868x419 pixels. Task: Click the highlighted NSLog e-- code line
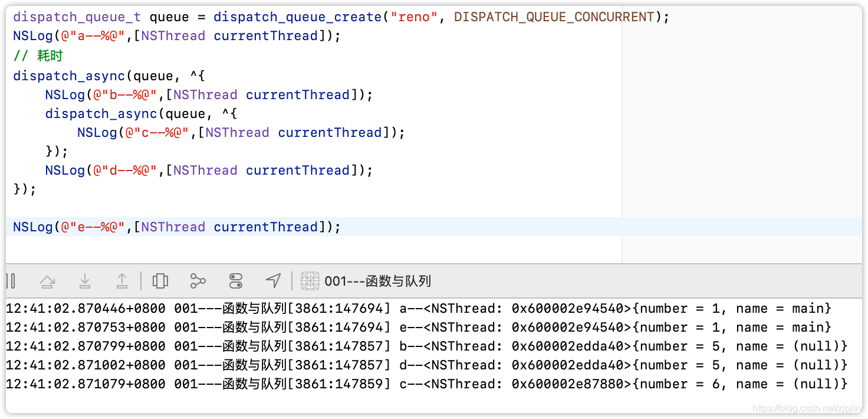coord(177,227)
